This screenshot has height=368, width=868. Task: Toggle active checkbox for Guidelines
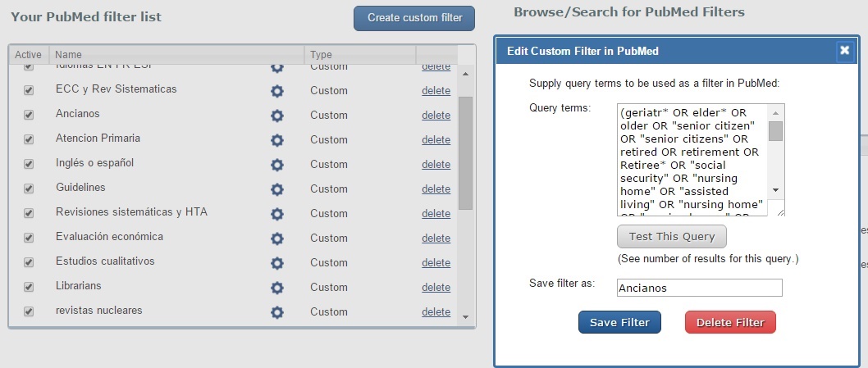coord(29,189)
